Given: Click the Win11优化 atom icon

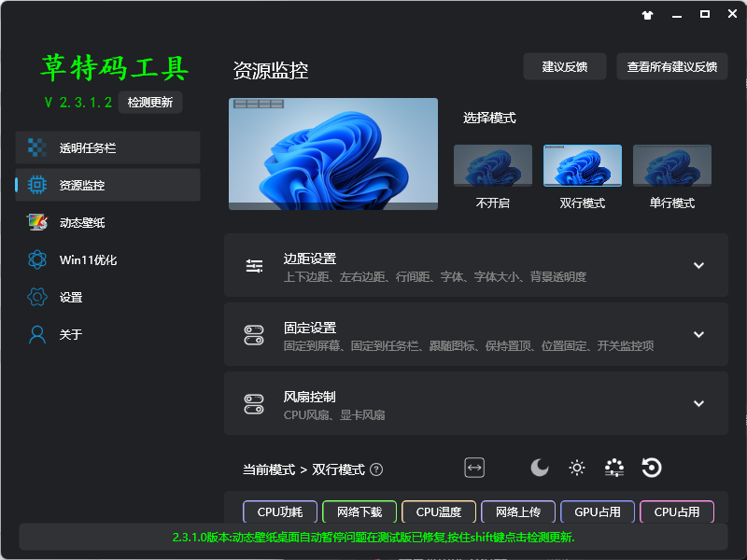Looking at the screenshot, I should (x=37, y=259).
